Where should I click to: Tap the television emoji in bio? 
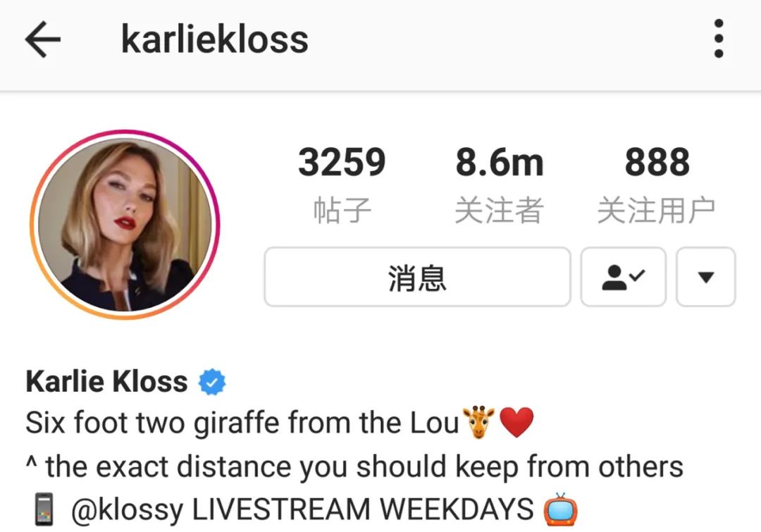561,509
